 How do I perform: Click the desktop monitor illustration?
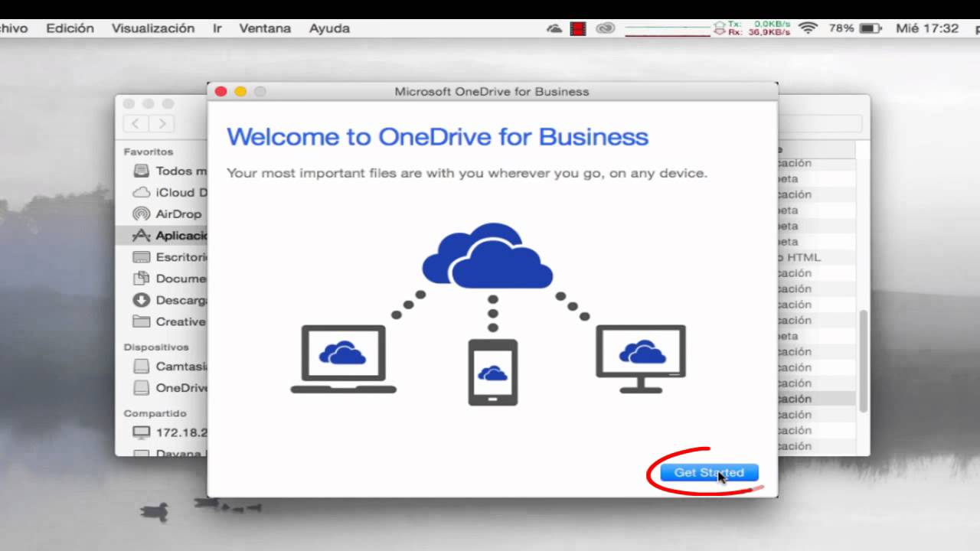[x=641, y=359]
